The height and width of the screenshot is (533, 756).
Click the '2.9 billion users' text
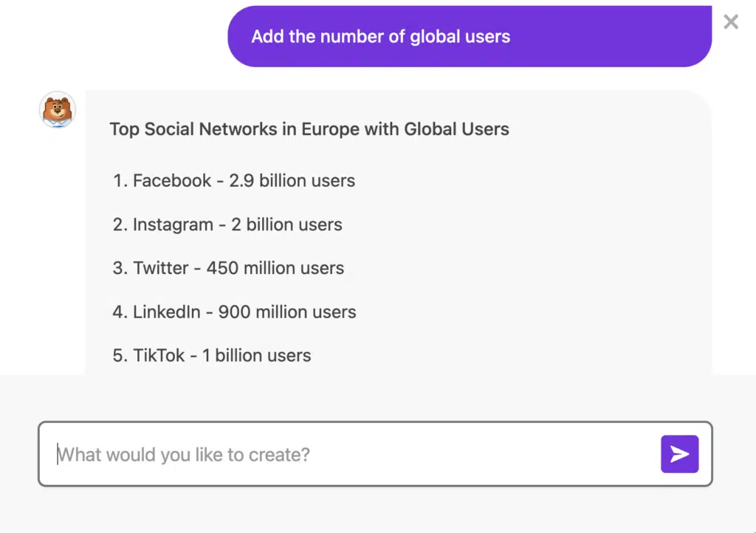pyautogui.click(x=292, y=181)
